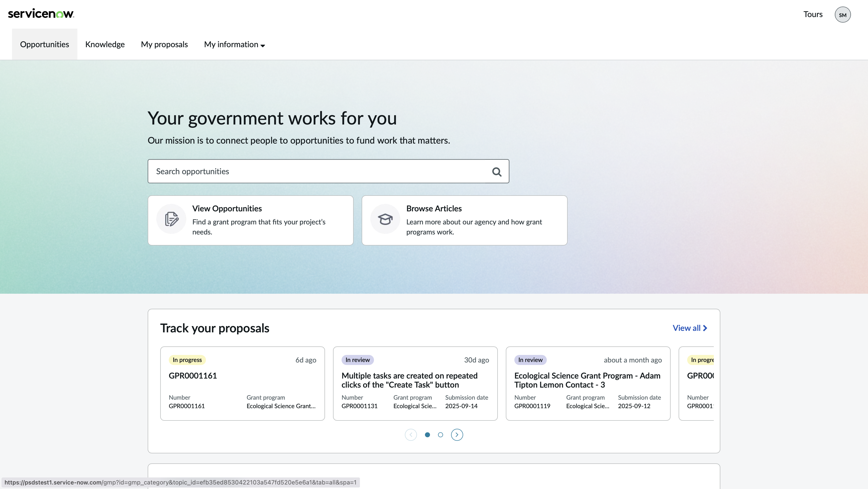The width and height of the screenshot is (868, 489).
Task: Click the ServiceNow logo
Action: point(41,14)
